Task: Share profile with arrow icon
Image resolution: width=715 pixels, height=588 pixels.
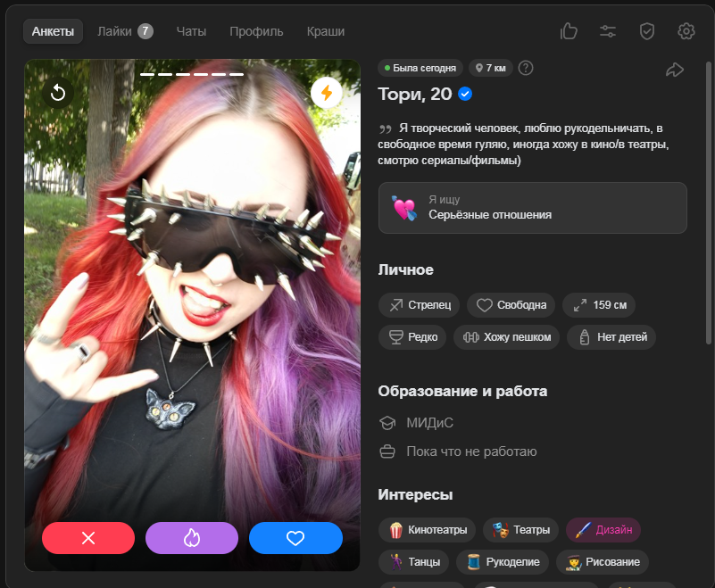Action: coord(675,70)
